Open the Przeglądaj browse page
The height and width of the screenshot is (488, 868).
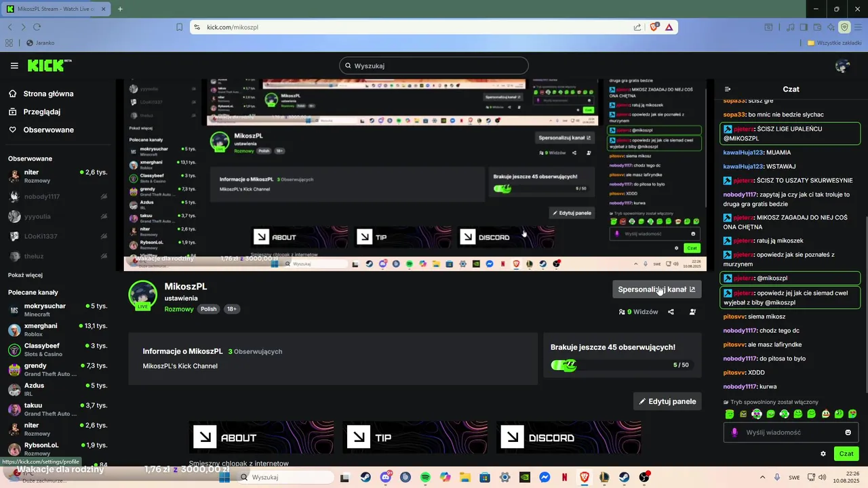click(35, 112)
